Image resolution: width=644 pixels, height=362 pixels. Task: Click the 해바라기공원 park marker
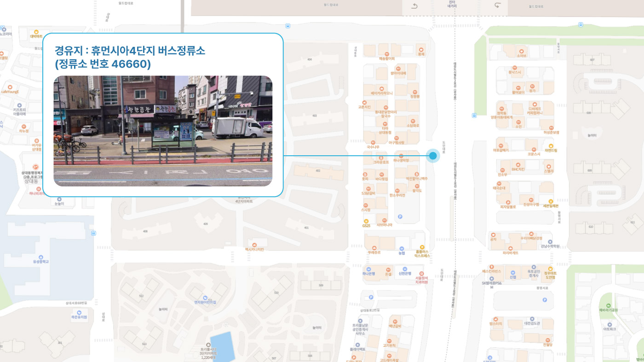tap(609, 305)
